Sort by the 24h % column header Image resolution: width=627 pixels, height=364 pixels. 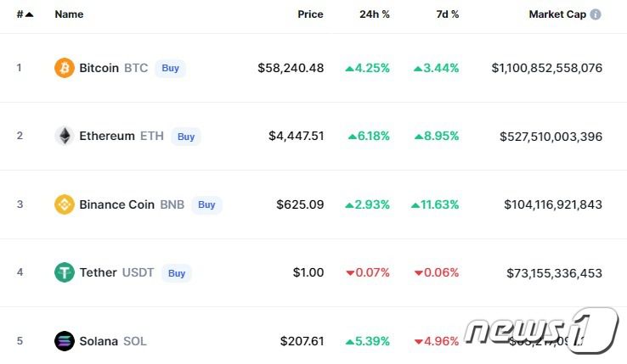coord(375,14)
